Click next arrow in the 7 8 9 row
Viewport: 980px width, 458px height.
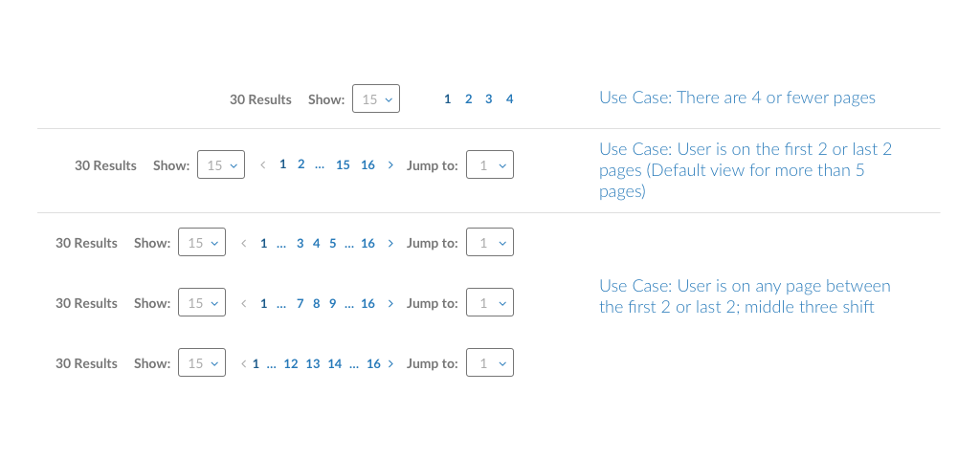tap(390, 304)
